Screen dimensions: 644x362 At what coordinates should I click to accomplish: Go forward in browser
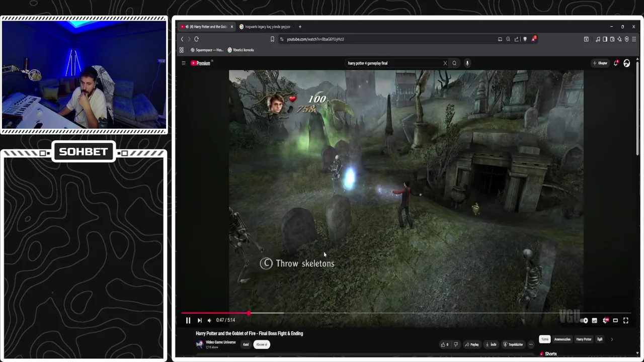(x=189, y=39)
